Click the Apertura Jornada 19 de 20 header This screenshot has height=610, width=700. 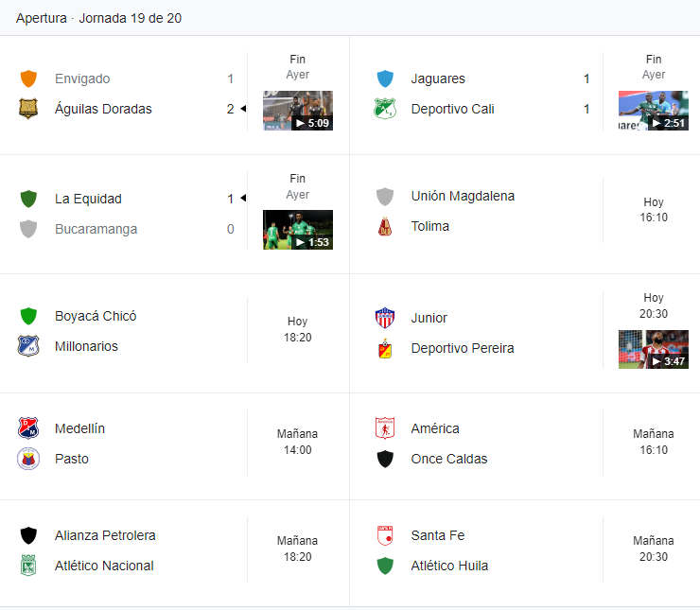click(x=99, y=18)
